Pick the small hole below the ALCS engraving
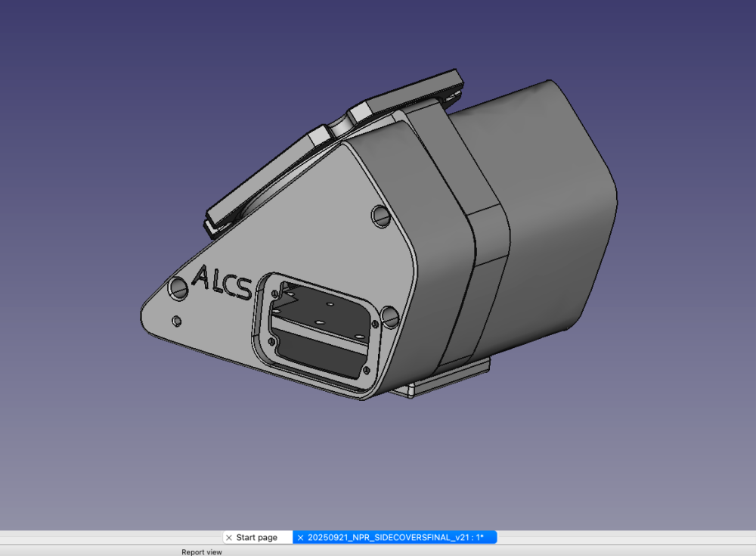 pyautogui.click(x=177, y=321)
